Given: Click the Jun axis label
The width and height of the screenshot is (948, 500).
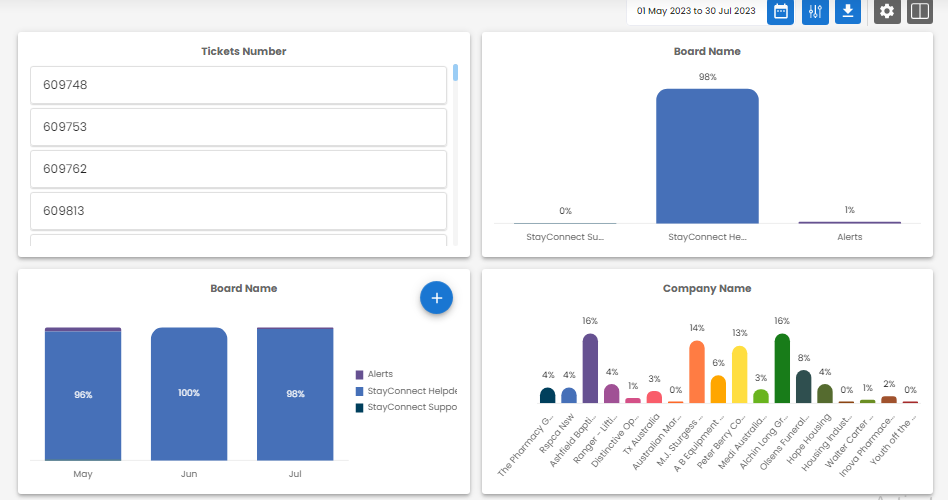Looking at the screenshot, I should pyautogui.click(x=189, y=474).
